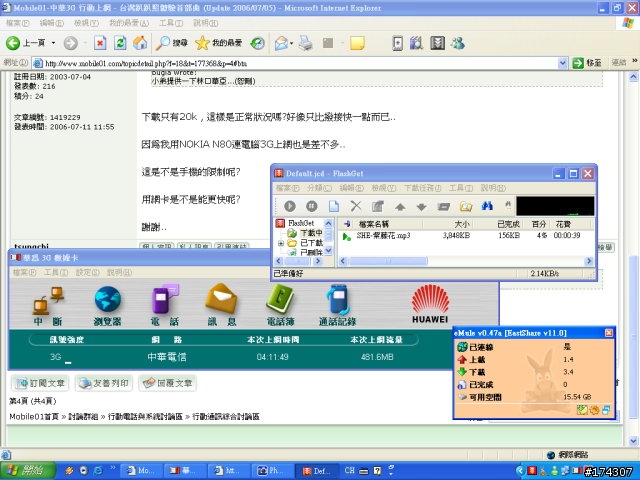The width and height of the screenshot is (640, 480).
Task: Open the IE mail button dropdown arrow
Action: click(291, 43)
